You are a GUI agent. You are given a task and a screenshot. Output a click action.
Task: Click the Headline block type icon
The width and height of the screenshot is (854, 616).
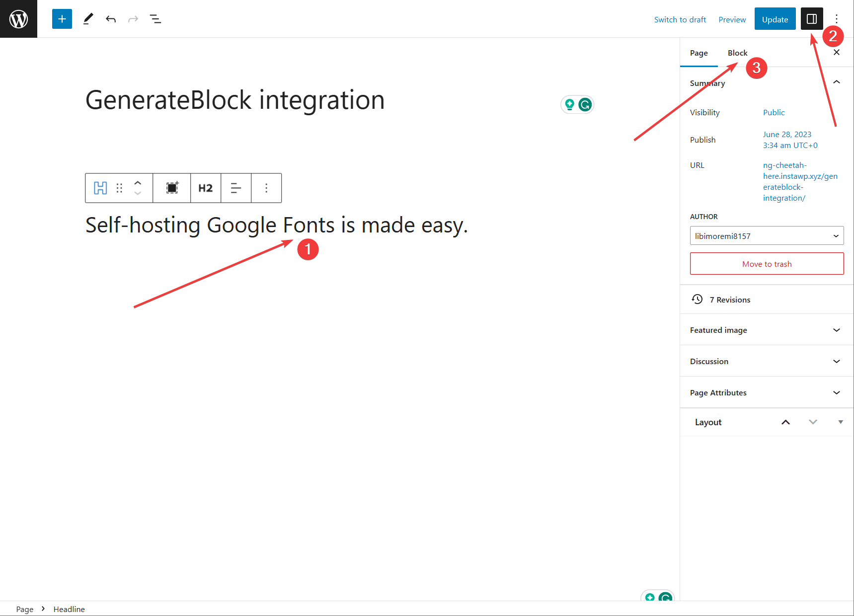[100, 188]
